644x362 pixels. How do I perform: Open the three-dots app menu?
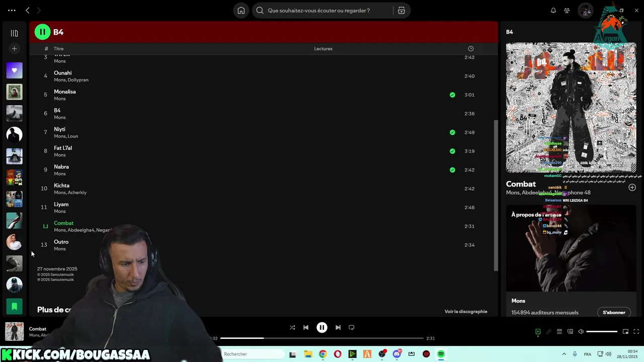pyautogui.click(x=12, y=11)
